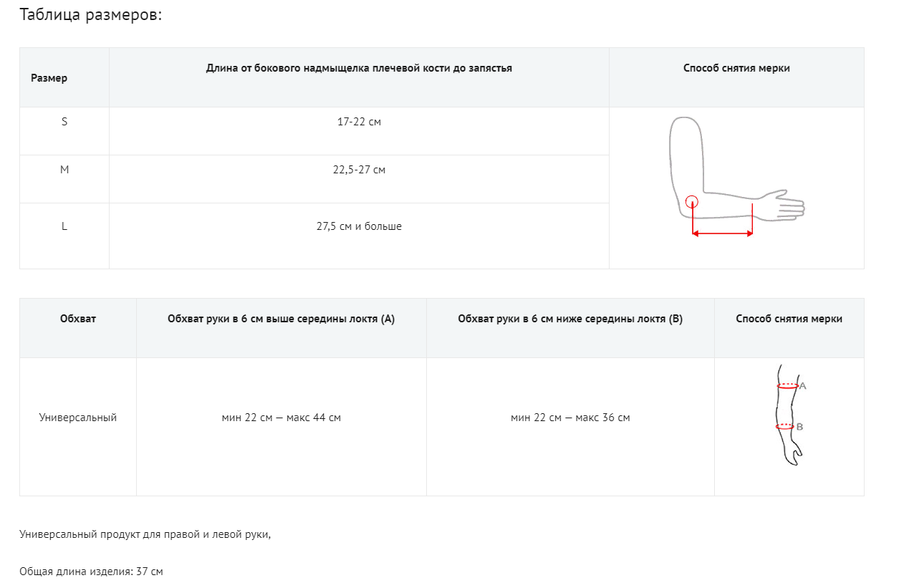Click the "27,5 см и больше" value
Screen dimensions: 914x588
[x=359, y=226]
